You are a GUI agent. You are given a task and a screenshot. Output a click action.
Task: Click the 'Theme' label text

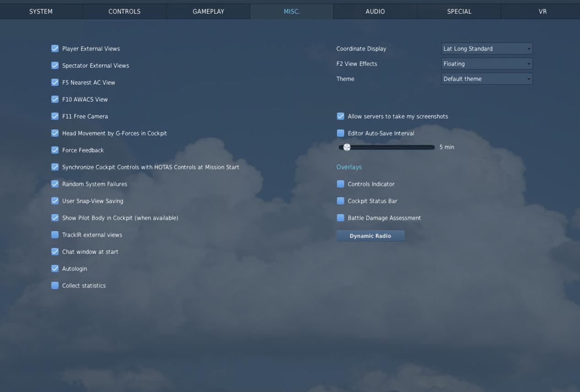(345, 79)
